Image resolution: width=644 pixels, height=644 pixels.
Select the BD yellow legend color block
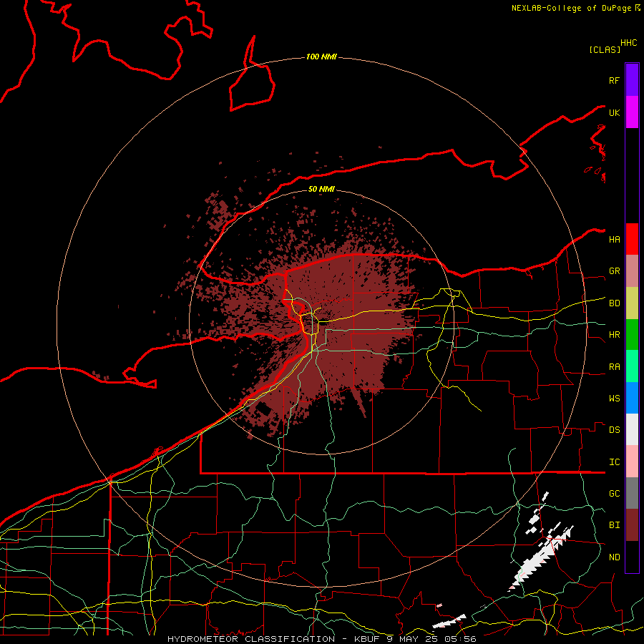632,303
